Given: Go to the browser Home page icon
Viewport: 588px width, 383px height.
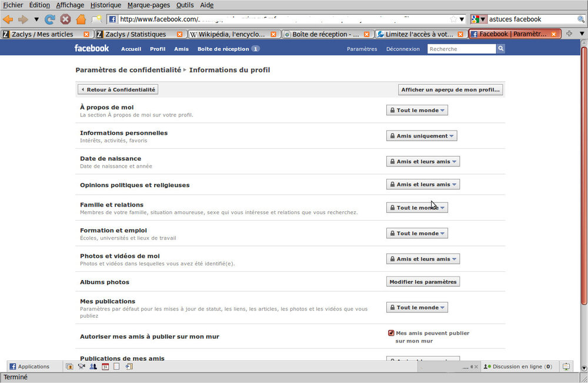Looking at the screenshot, I should (81, 19).
